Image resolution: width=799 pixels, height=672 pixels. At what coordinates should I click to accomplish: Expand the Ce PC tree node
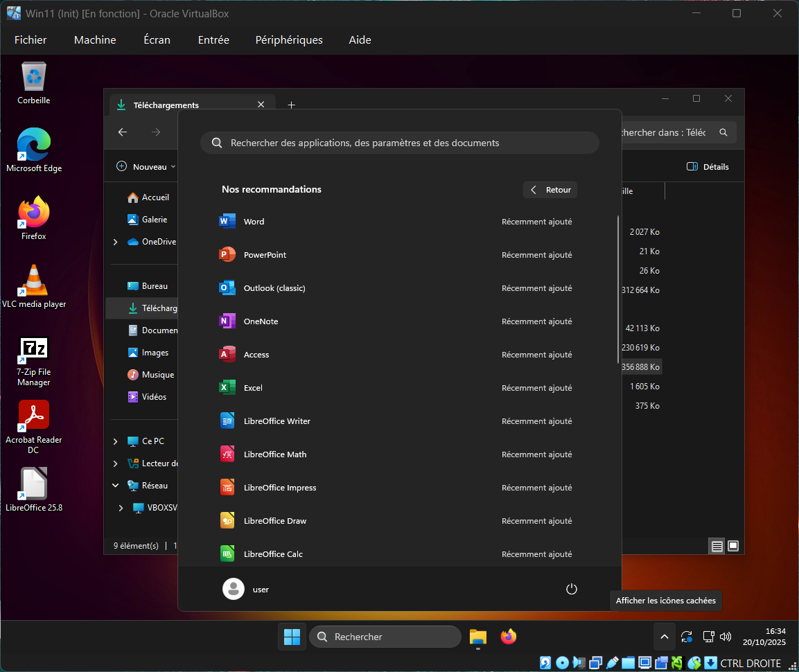tap(115, 441)
